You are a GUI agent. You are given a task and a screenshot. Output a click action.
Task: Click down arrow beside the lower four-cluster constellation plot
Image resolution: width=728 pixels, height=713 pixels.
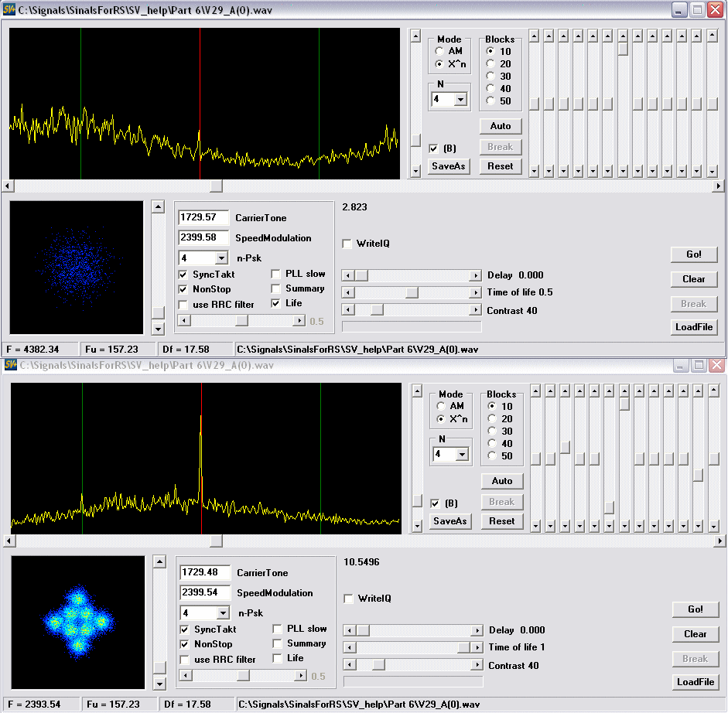coord(159,684)
